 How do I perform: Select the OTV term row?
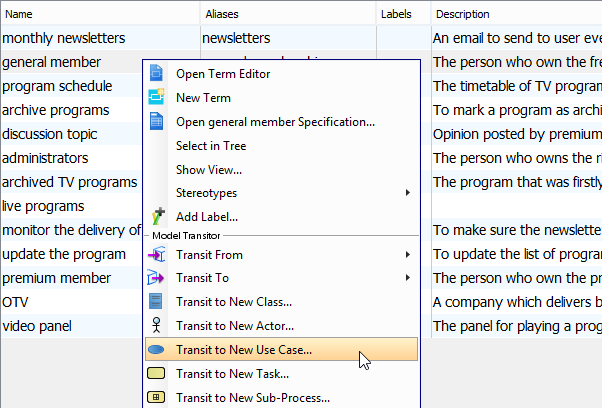click(x=15, y=302)
